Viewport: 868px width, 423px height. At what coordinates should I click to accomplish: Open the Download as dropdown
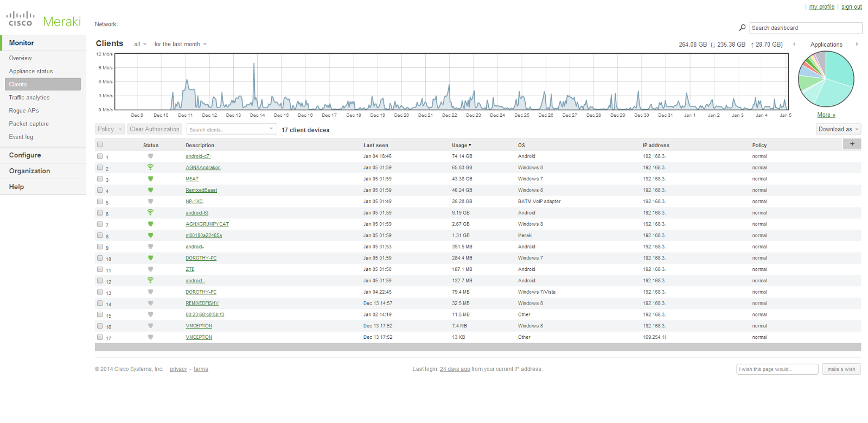click(x=839, y=129)
